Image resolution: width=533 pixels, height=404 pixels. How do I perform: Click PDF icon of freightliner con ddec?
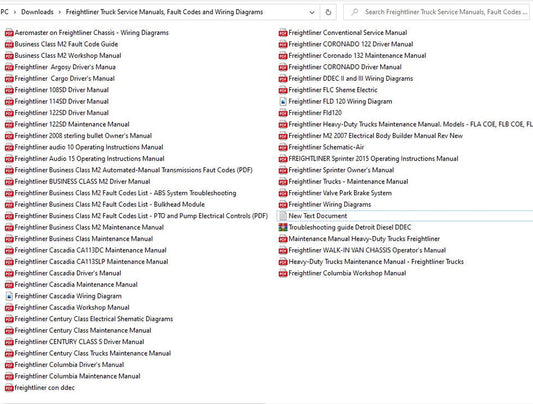pyautogui.click(x=9, y=388)
